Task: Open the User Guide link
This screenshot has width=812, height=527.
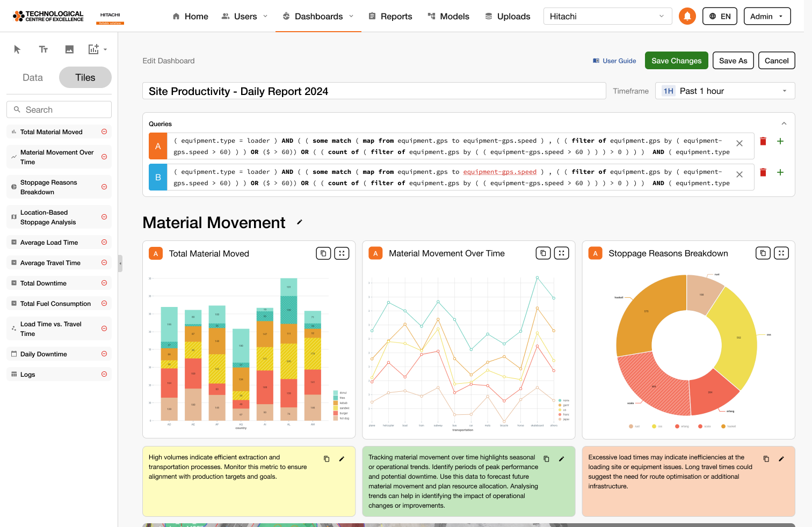Action: [x=614, y=61]
